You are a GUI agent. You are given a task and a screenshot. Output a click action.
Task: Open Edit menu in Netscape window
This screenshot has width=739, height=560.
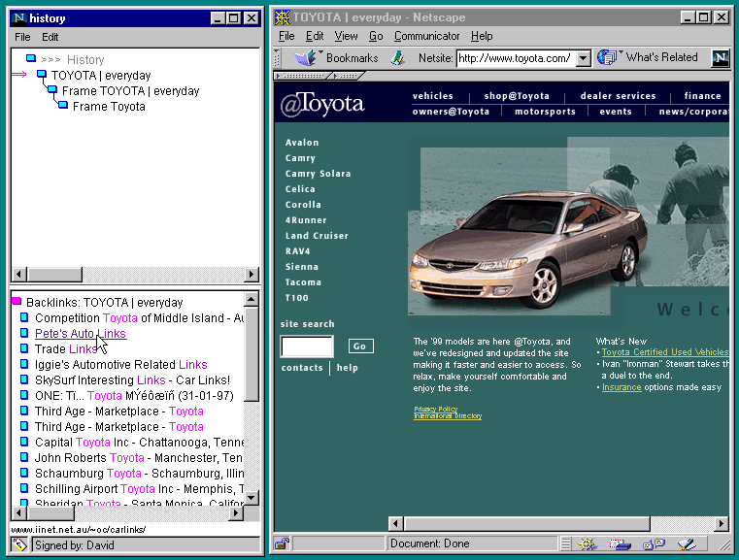click(x=315, y=36)
